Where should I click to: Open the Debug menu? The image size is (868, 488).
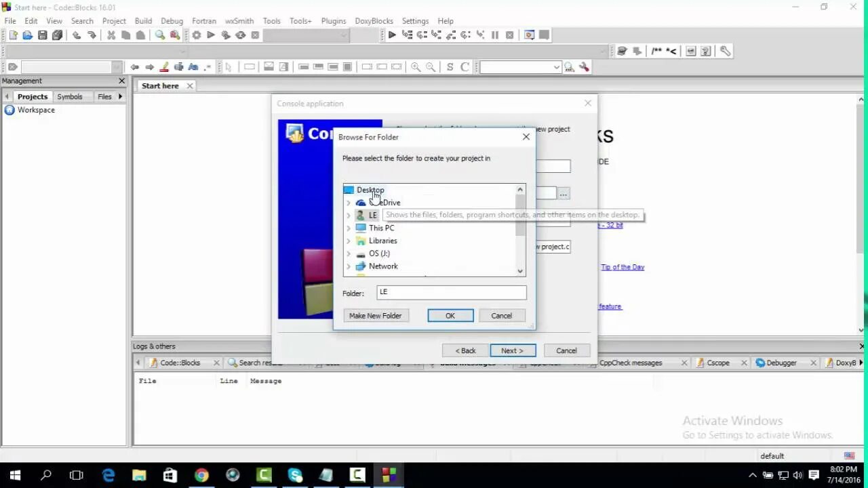click(x=172, y=21)
